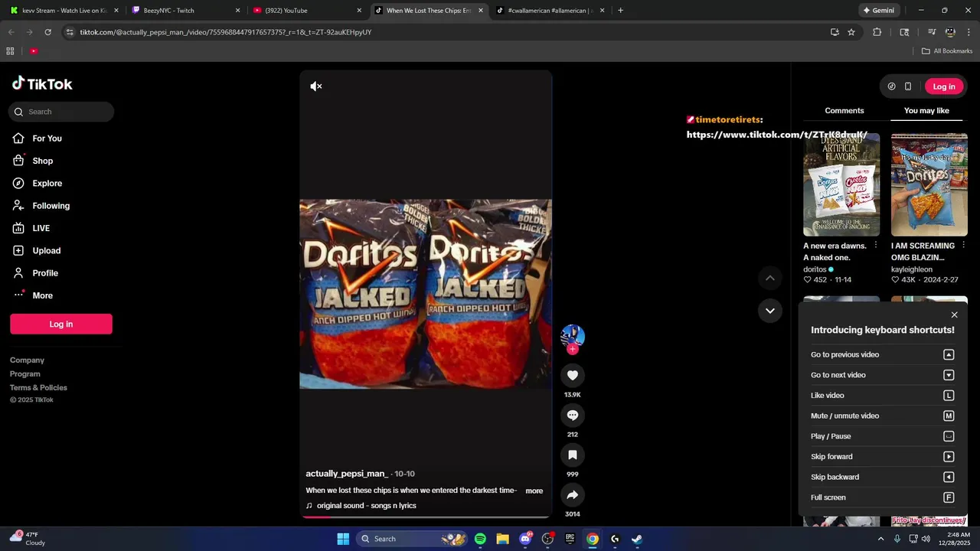
Task: Switch to the BeezyNYC - Twitch tab
Action: pos(185,11)
